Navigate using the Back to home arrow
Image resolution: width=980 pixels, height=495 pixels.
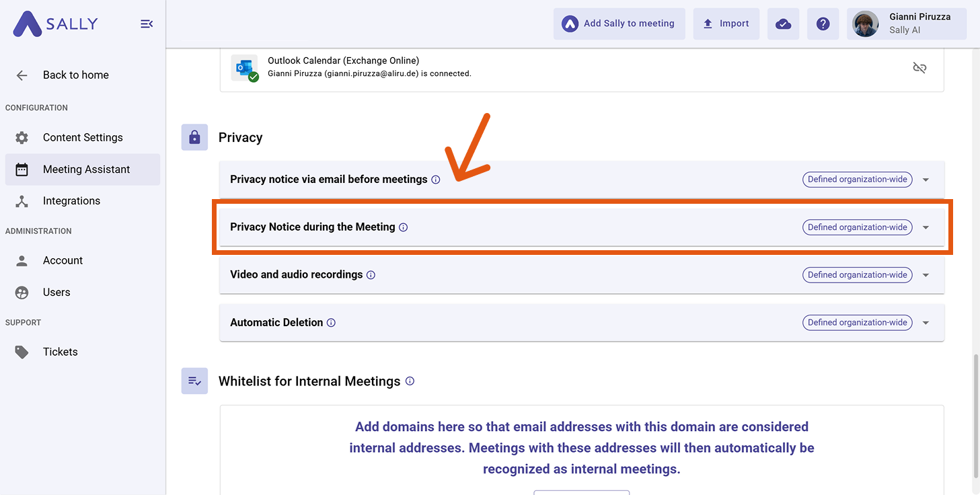(x=22, y=75)
